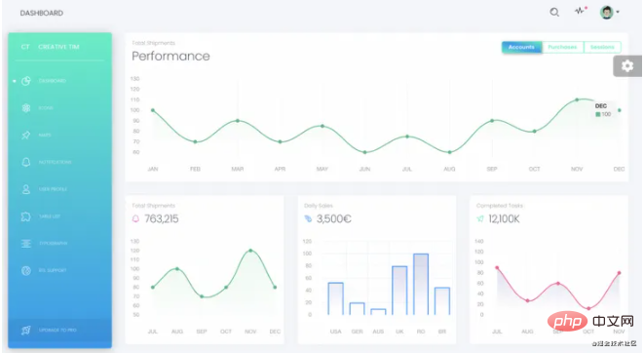
Task: Go to the Icons sidebar label
Action: tap(46, 108)
